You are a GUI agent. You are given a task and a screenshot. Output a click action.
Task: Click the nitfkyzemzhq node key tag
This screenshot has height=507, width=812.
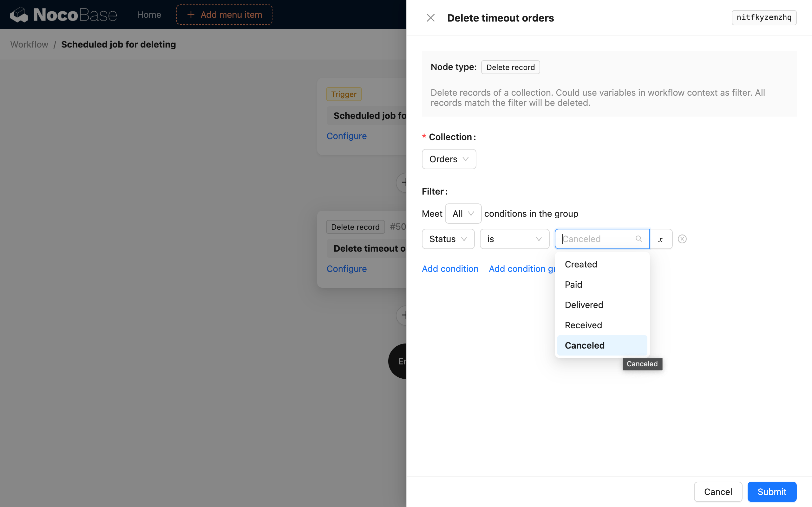point(764,18)
